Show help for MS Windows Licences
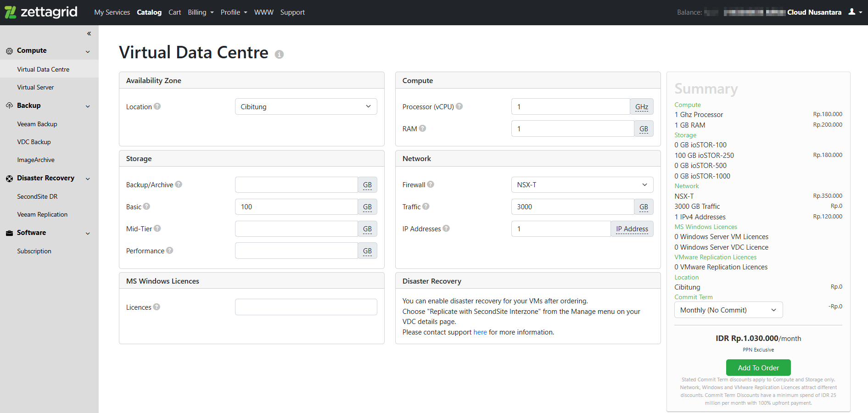868x413 pixels. point(157,307)
